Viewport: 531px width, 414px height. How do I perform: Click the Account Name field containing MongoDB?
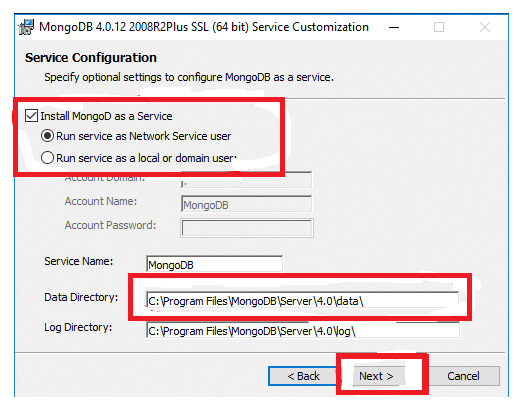[247, 204]
